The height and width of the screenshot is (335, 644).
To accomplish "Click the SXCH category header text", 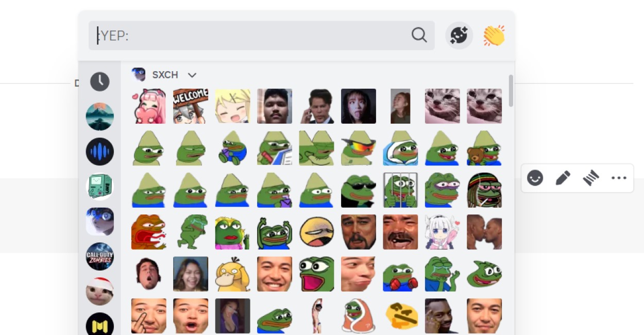I will 165,75.
